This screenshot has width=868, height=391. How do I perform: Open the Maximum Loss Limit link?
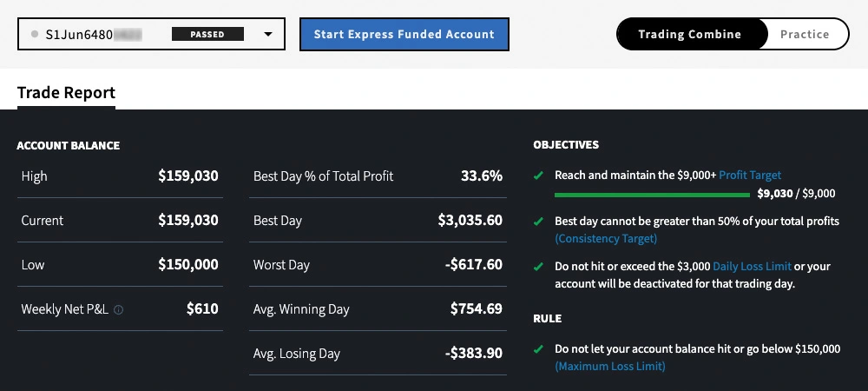click(610, 367)
